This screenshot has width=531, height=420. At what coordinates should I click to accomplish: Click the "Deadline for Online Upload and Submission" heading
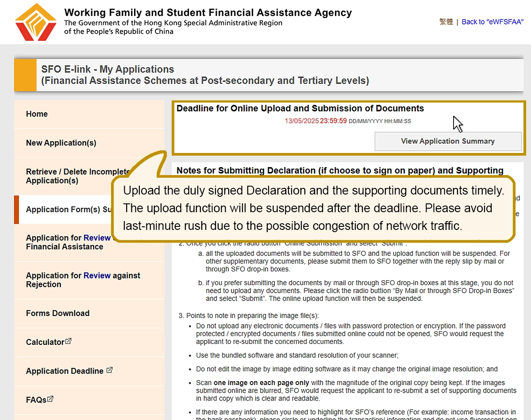pyautogui.click(x=300, y=109)
